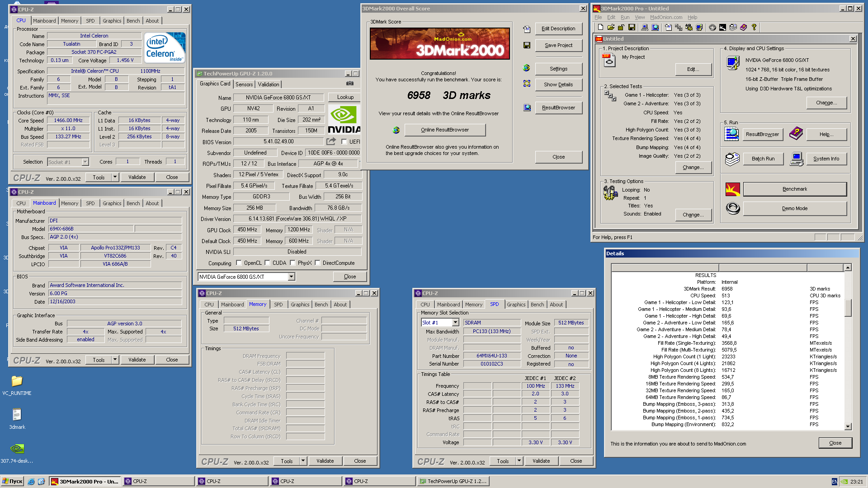Open the Slot #1 memory slot dropdown

tap(455, 323)
